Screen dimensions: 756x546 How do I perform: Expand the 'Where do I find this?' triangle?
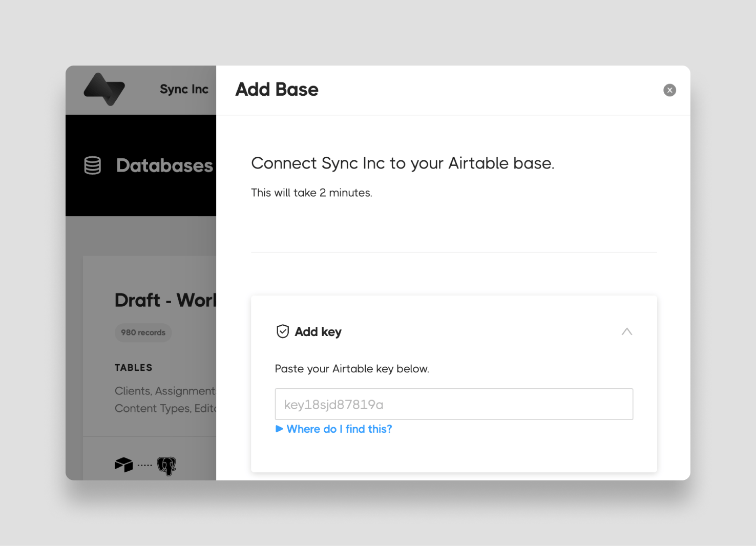[x=279, y=429]
